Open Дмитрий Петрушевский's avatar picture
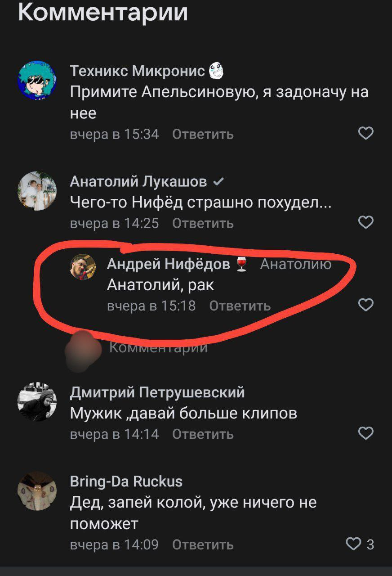The image size is (392, 576). click(x=37, y=402)
